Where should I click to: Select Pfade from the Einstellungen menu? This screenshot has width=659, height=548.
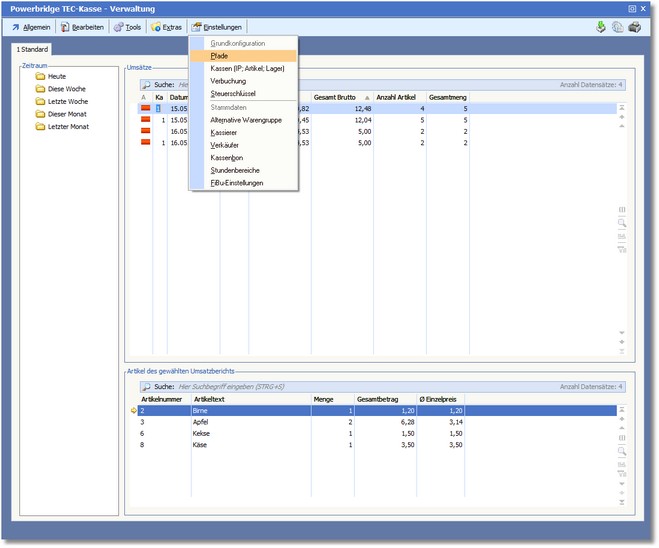click(x=220, y=56)
